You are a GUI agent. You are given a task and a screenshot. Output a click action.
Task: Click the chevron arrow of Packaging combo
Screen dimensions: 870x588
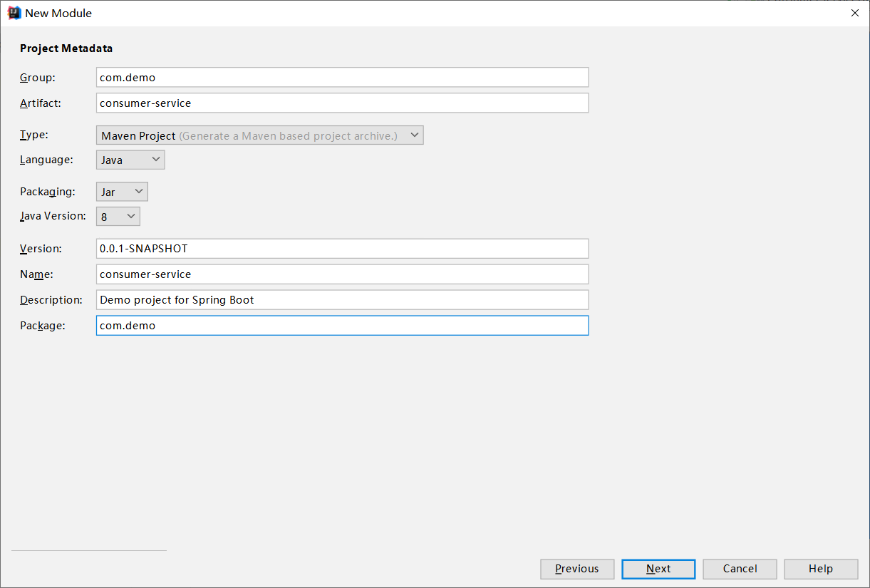[139, 192]
